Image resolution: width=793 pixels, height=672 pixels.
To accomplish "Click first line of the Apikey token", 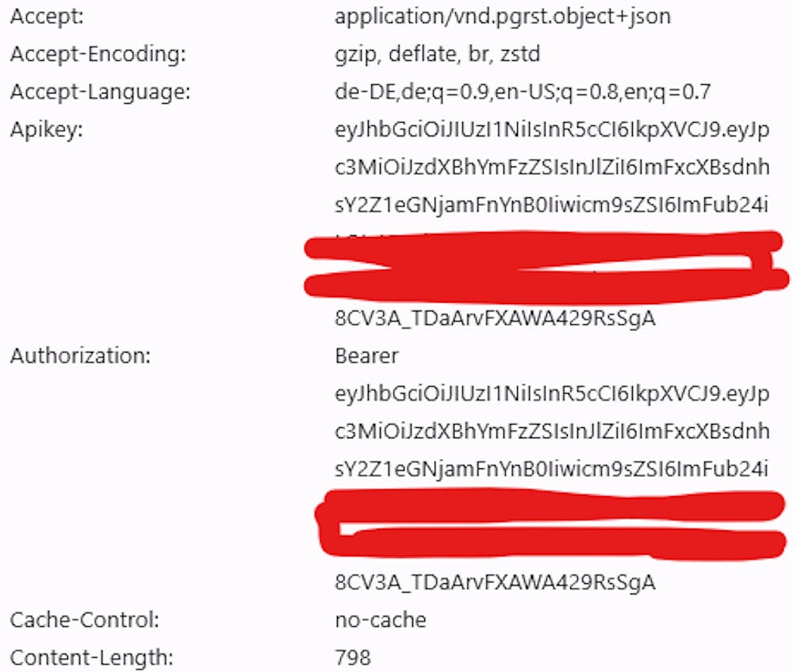I will pos(552,130).
